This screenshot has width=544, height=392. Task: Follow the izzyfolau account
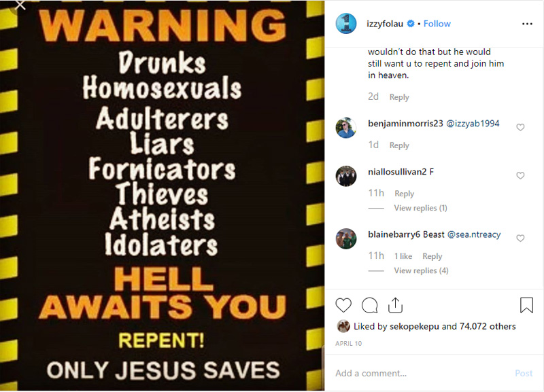(437, 24)
